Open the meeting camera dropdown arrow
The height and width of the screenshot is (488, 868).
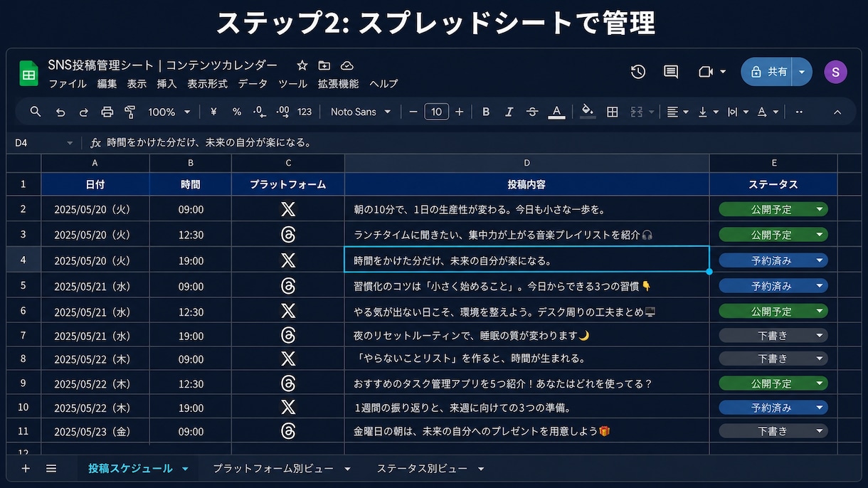click(x=723, y=72)
